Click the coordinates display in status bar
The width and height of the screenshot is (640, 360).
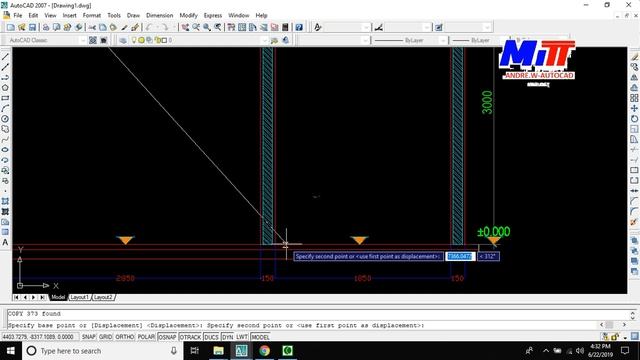pyautogui.click(x=40, y=337)
